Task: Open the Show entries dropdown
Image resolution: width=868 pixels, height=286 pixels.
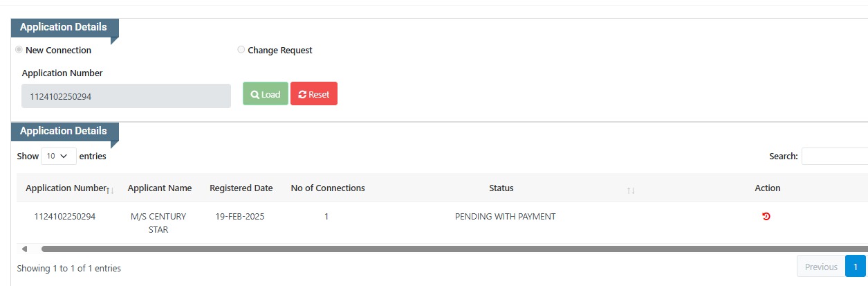Action: pyautogui.click(x=59, y=157)
